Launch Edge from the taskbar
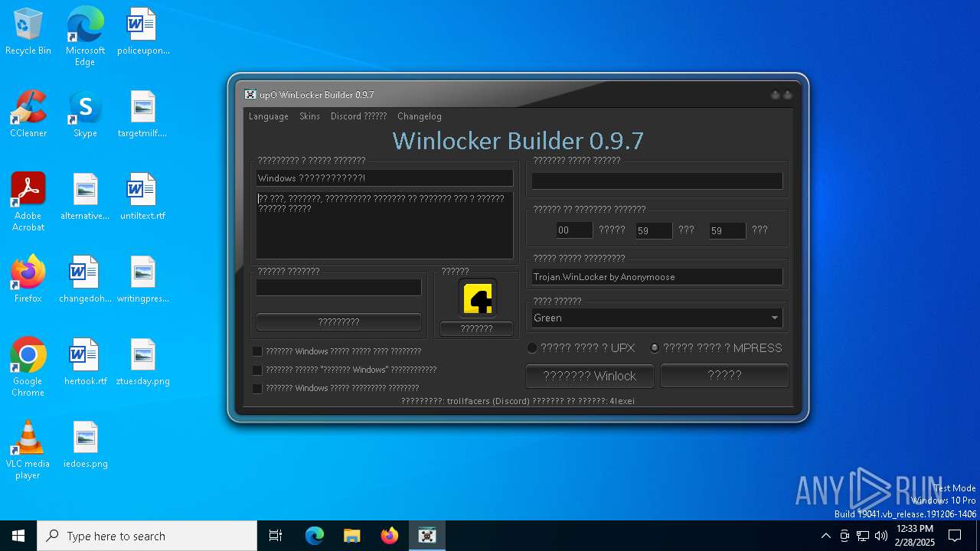980x551 pixels. click(315, 536)
